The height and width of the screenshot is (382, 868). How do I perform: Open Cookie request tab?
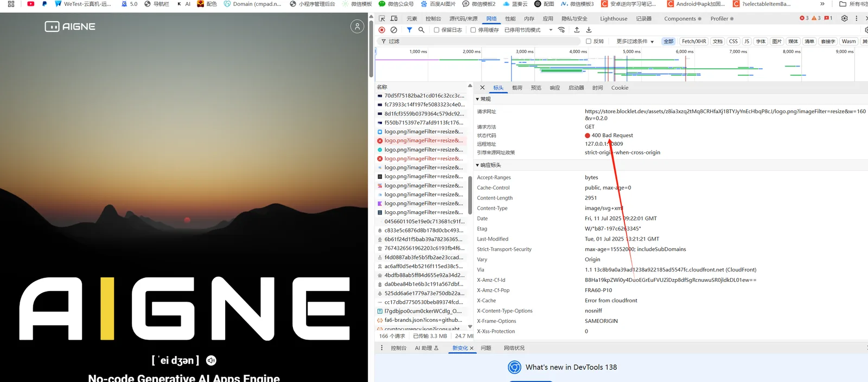point(620,88)
